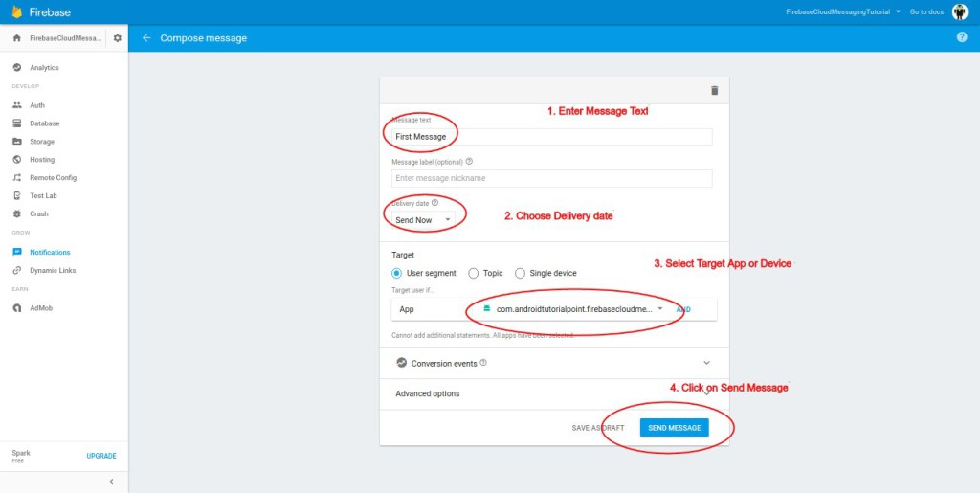Open the Go to docs link
The height and width of the screenshot is (493, 980).
[x=926, y=11]
